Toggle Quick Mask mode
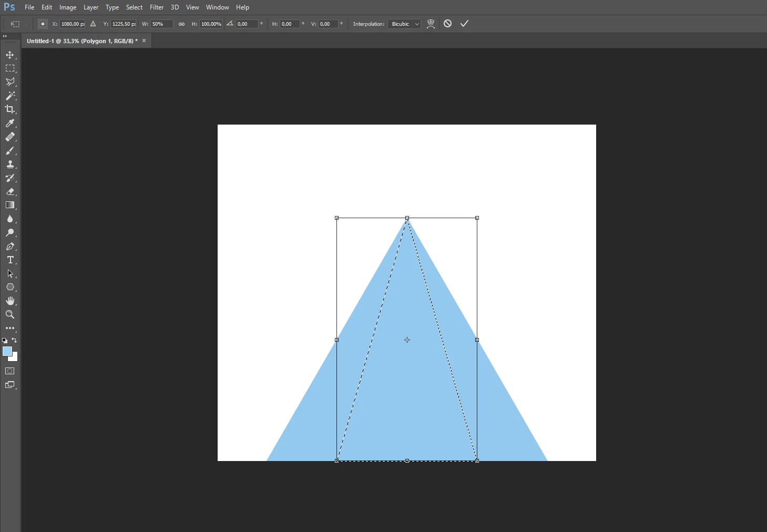The width and height of the screenshot is (767, 532). click(10, 371)
